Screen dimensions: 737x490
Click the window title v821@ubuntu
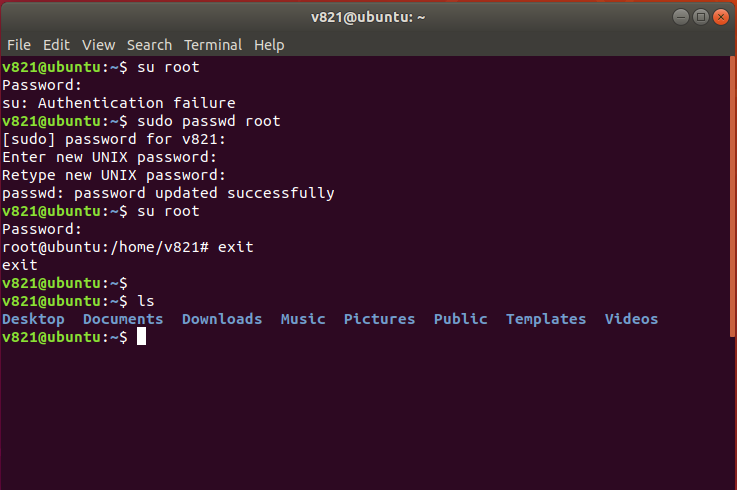point(368,17)
